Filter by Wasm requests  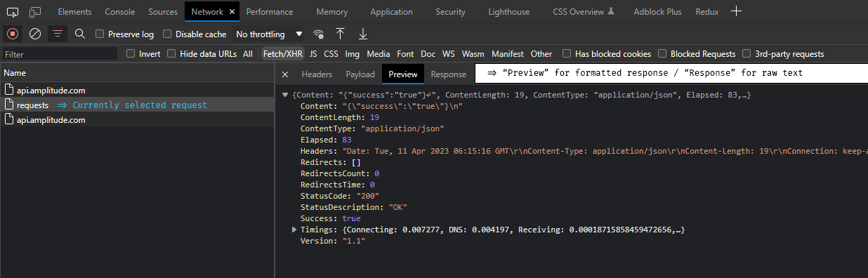[473, 54]
